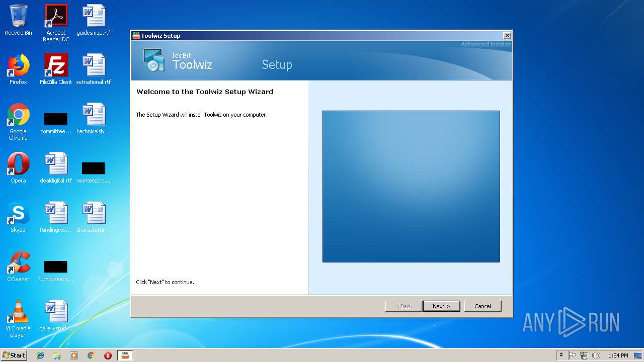
Task: Open the network tray icon
Action: click(x=584, y=355)
